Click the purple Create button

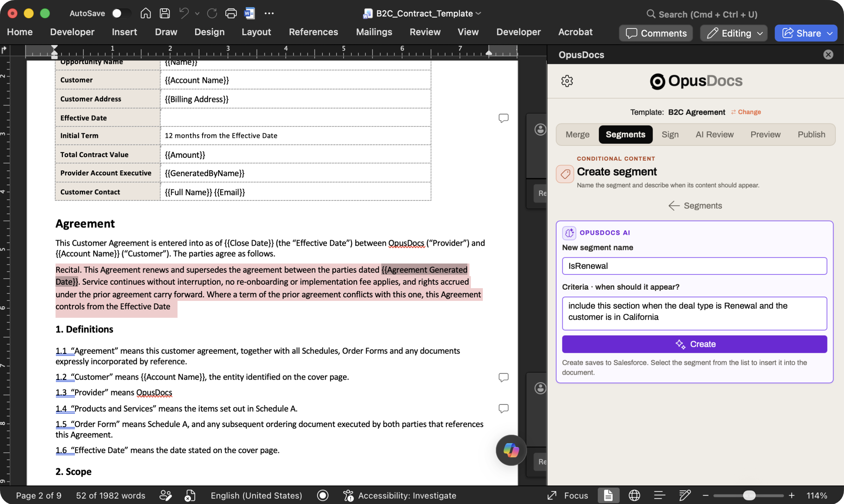point(694,344)
